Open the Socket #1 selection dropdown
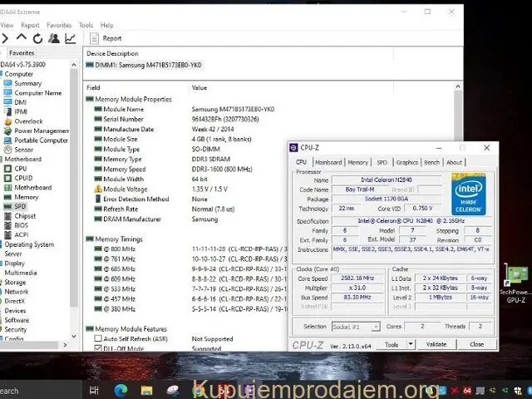Image resolution: width=532 pixels, height=399 pixels. (357, 327)
